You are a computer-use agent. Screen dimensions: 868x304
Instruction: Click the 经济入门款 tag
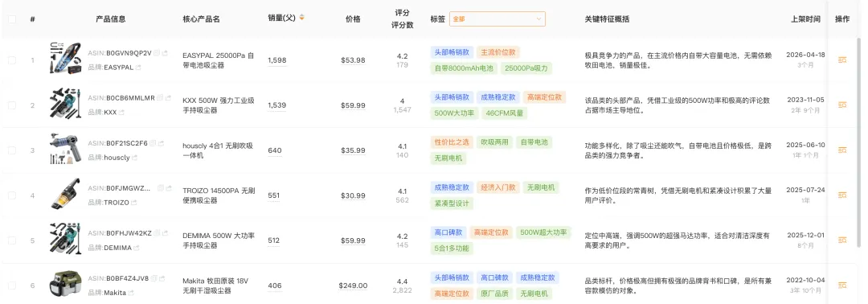click(x=498, y=187)
